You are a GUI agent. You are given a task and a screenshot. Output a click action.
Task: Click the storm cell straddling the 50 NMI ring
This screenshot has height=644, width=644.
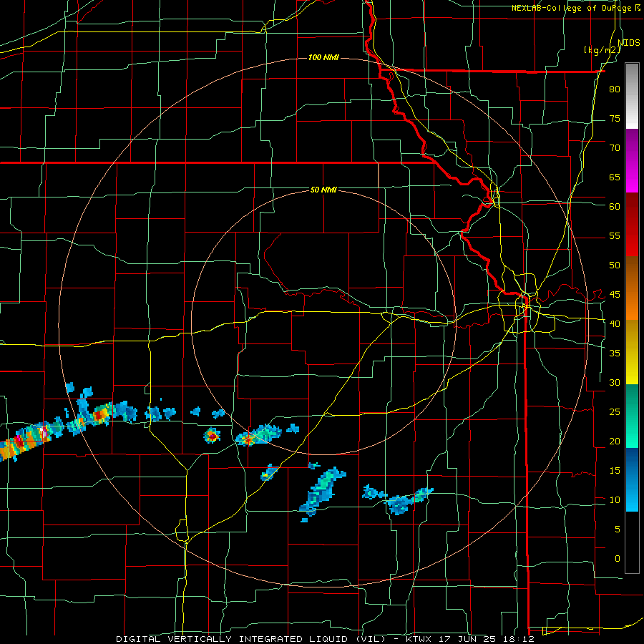click(x=259, y=435)
